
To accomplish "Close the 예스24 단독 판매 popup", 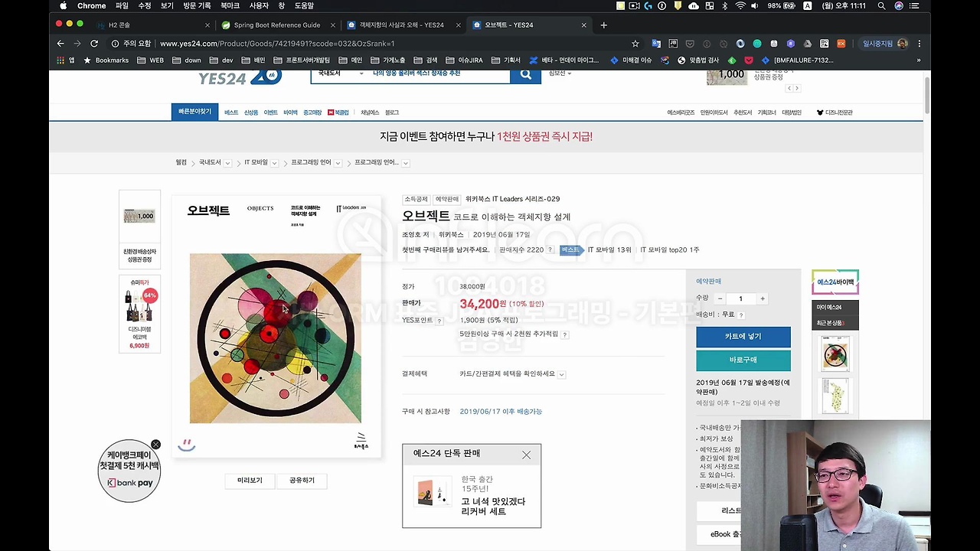I will (x=526, y=455).
